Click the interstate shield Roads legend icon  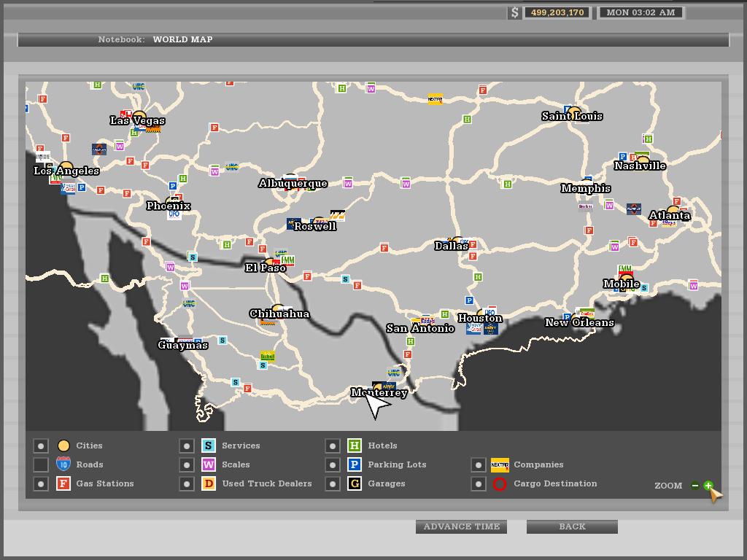pos(63,464)
